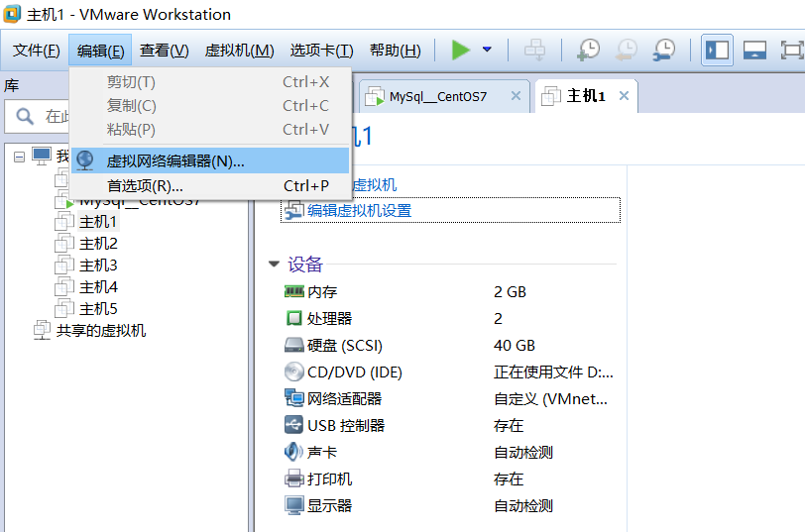805x532 pixels.
Task: Toggle the library sidebar view icon
Action: point(717,50)
